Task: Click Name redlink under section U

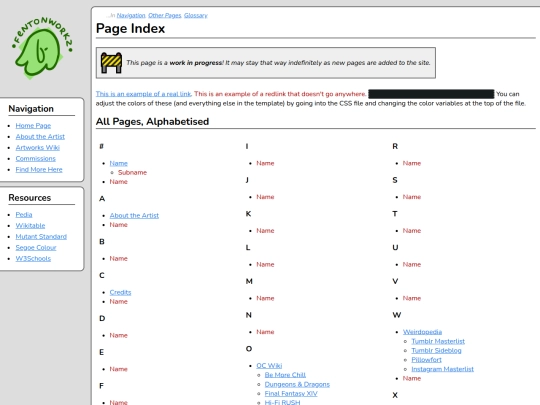Action: [412, 264]
